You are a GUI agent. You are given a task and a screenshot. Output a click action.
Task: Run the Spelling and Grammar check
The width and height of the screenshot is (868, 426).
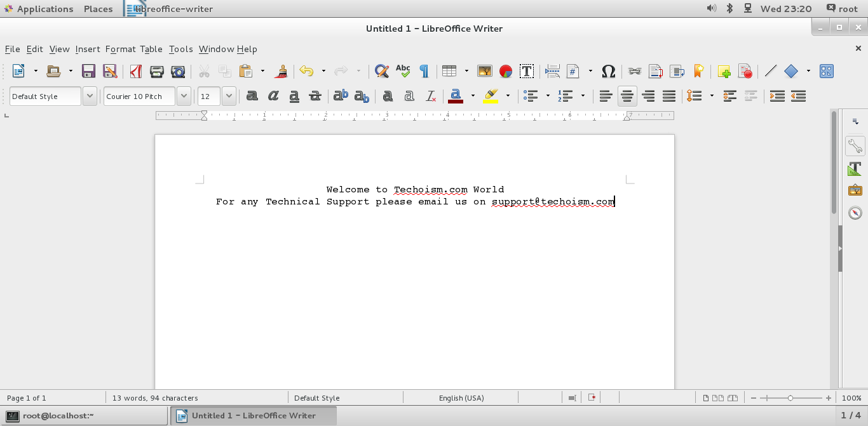click(x=403, y=71)
